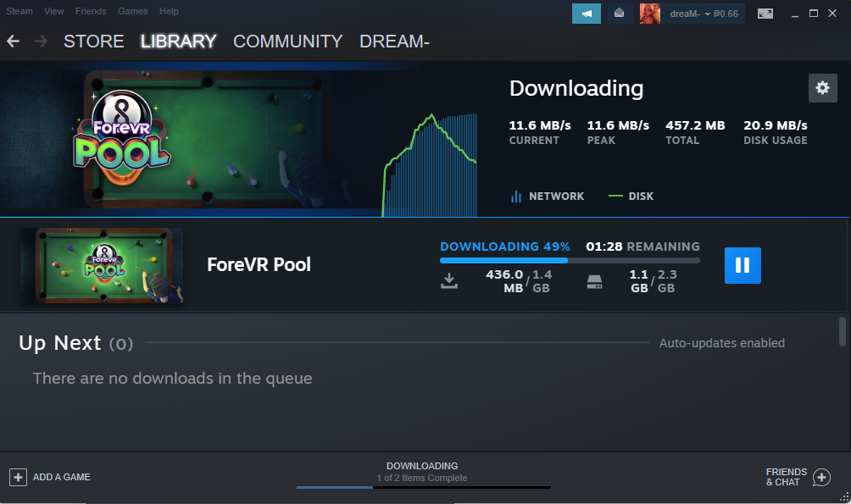Screen dimensions: 851x504
Task: Click the user profile avatar
Action: point(649,14)
